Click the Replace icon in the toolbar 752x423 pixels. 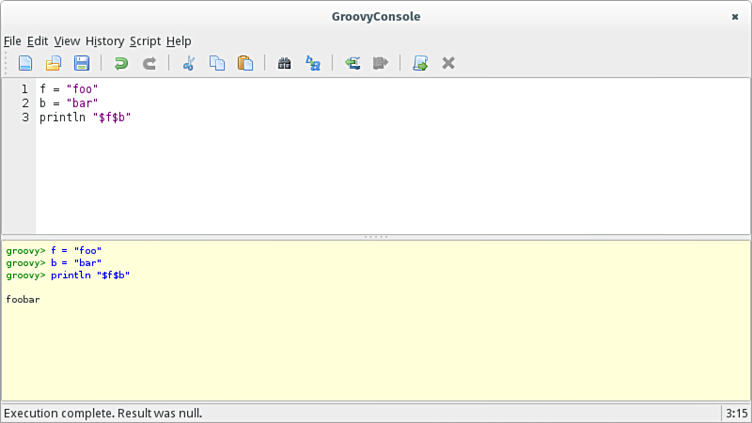coord(312,63)
